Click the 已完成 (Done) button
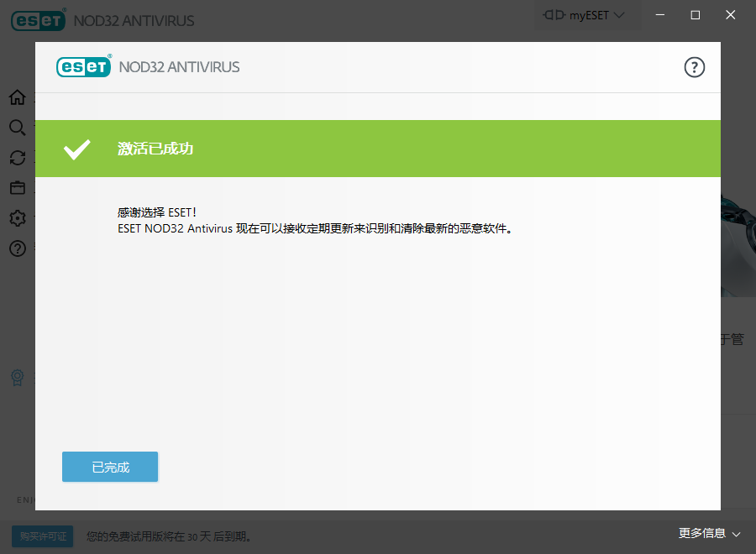 [x=110, y=467]
